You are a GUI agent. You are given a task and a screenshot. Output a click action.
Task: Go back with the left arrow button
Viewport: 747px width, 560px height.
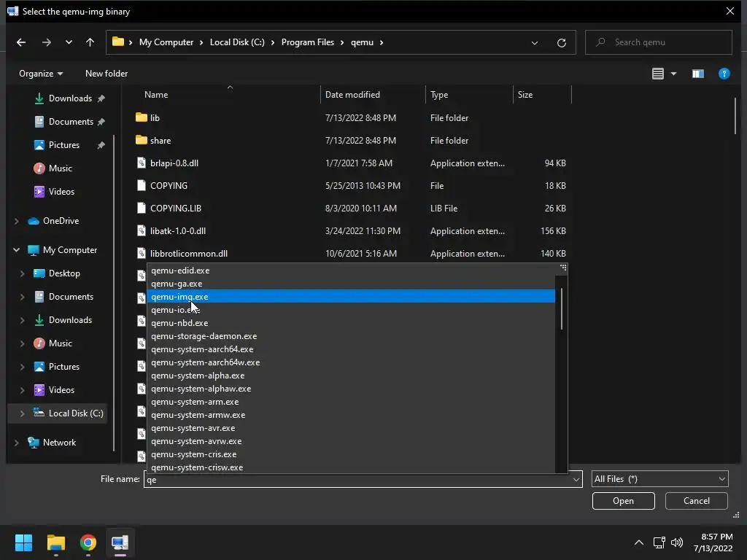click(21, 42)
